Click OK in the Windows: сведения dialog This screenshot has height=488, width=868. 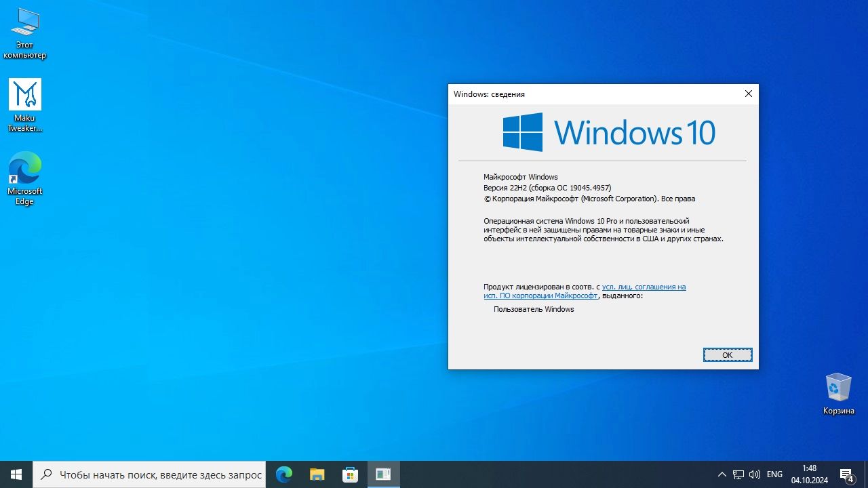pos(728,355)
